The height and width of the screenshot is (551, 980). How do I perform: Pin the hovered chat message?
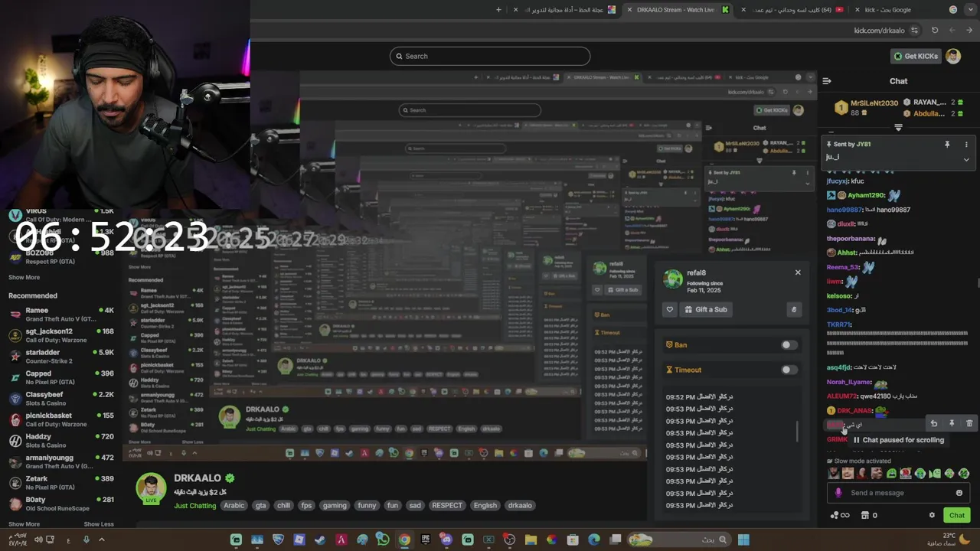(x=952, y=423)
